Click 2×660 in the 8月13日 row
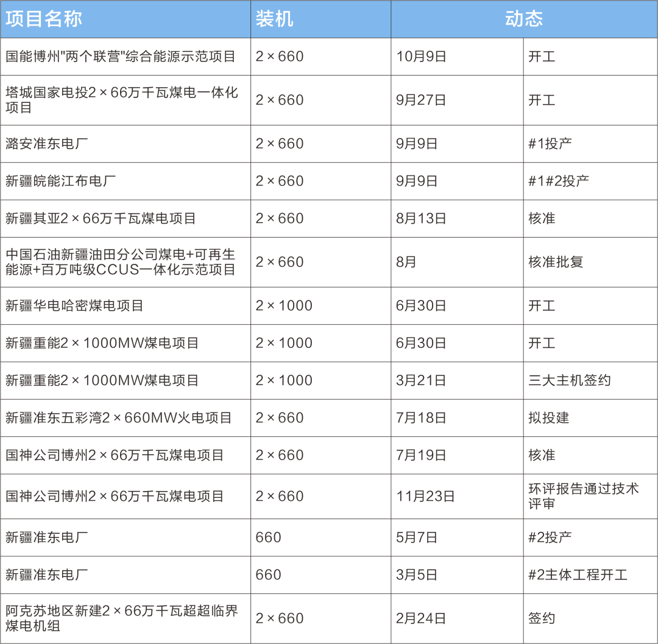Screen dimensions: 658x644 pyautogui.click(x=321, y=219)
